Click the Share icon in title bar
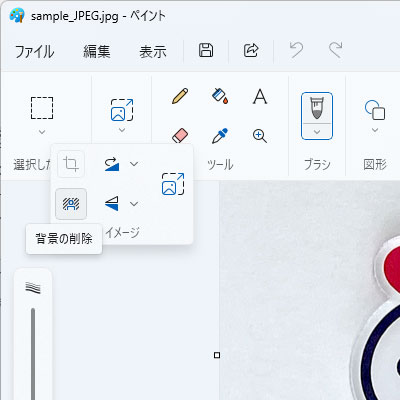 [251, 50]
